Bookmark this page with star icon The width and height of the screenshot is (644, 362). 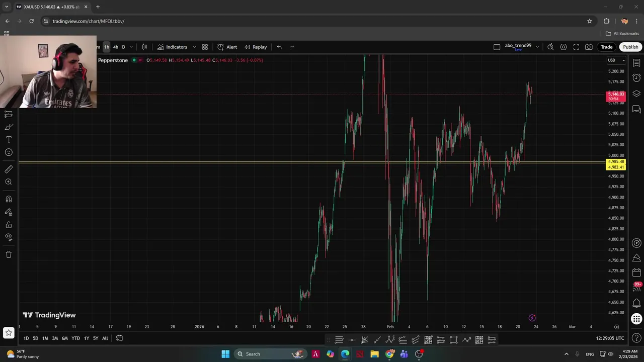coord(590,21)
